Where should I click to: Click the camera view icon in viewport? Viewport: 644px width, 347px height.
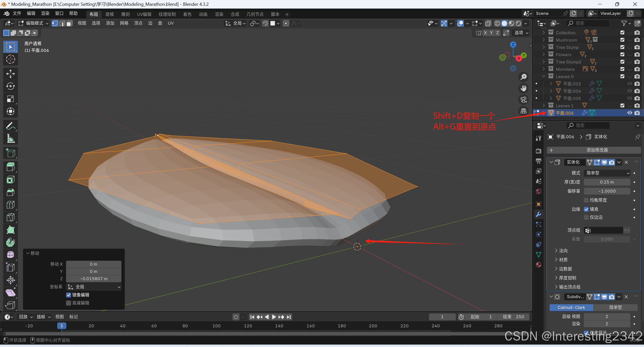[524, 100]
